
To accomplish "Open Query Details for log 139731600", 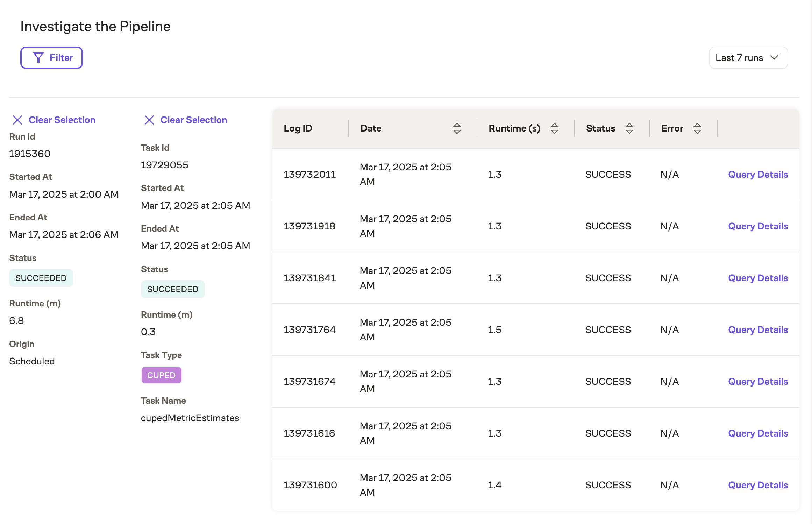I will tap(758, 485).
